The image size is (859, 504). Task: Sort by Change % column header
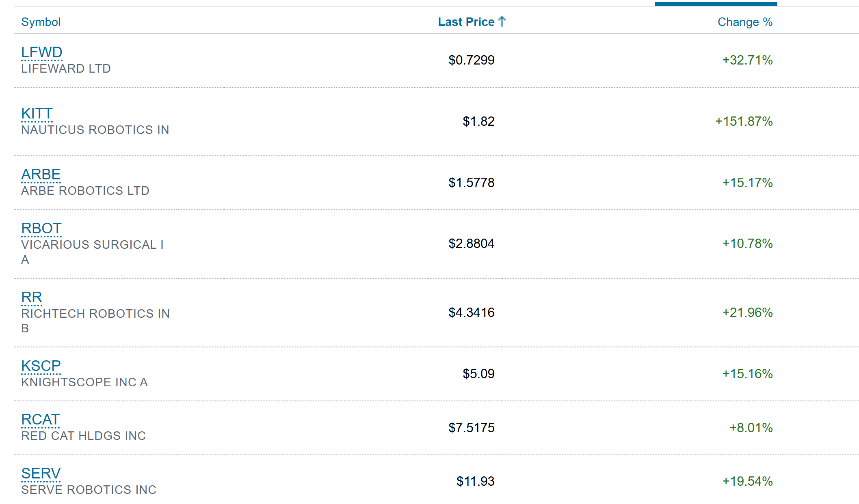tap(744, 22)
